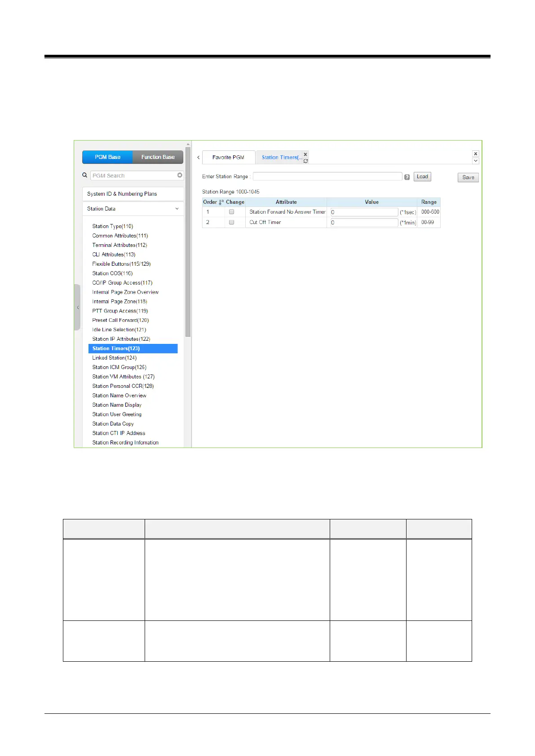Open Station User Greeting
The height and width of the screenshot is (756, 535).
click(x=117, y=415)
